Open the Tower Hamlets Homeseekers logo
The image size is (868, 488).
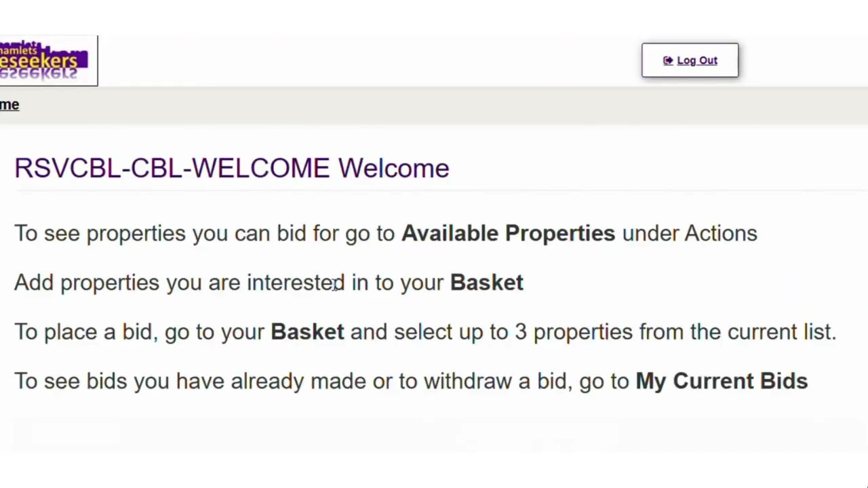(48, 60)
